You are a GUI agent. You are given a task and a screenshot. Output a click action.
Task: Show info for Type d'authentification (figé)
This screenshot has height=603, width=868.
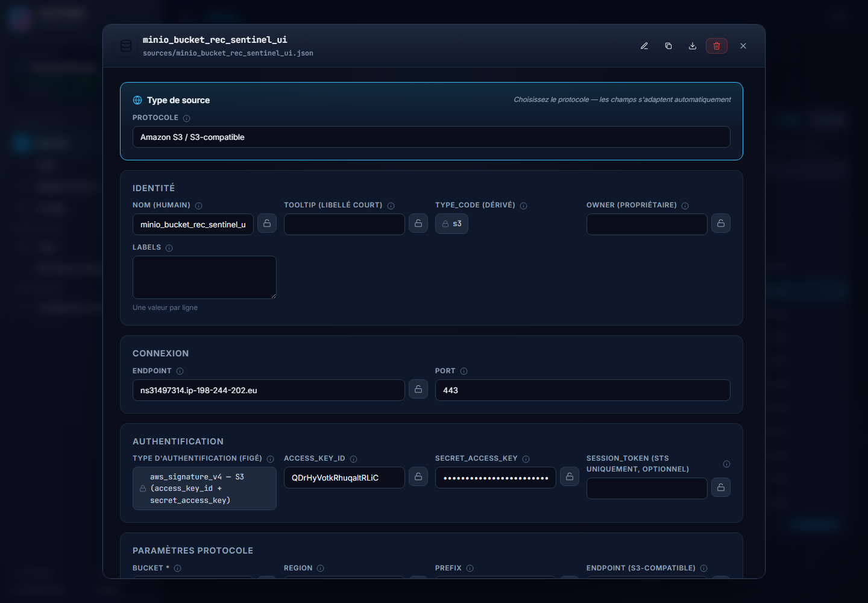270,459
